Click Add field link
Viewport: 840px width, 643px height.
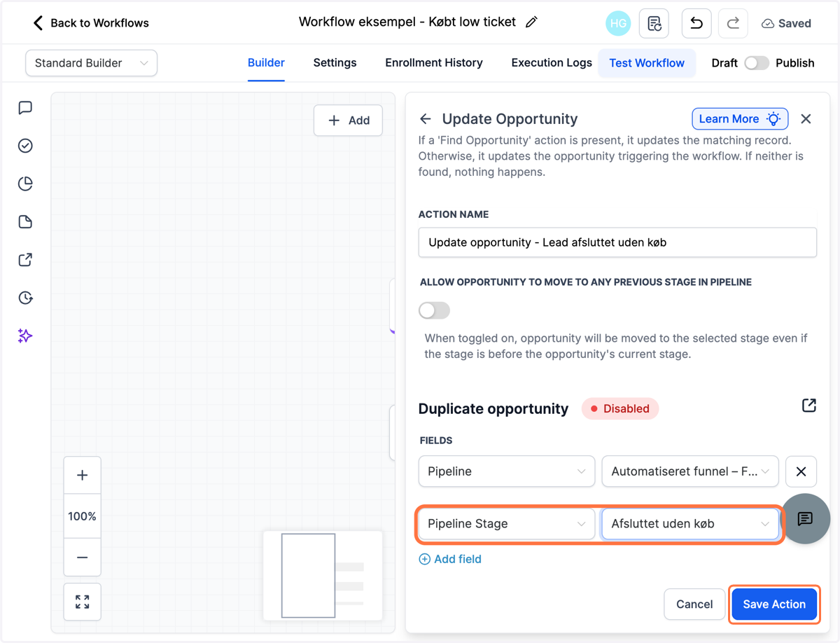[450, 559]
